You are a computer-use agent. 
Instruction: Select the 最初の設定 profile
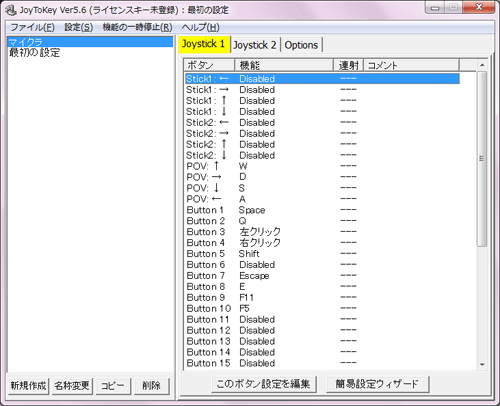tap(90, 52)
